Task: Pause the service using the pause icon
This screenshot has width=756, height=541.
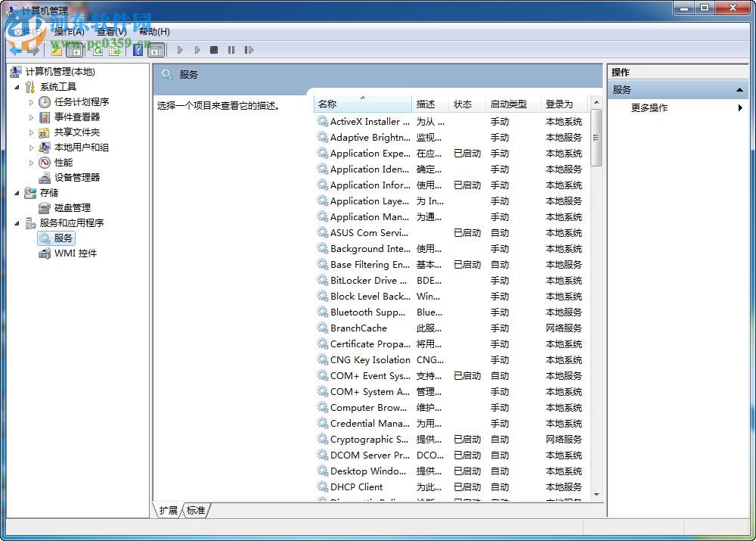Action: tap(231, 50)
